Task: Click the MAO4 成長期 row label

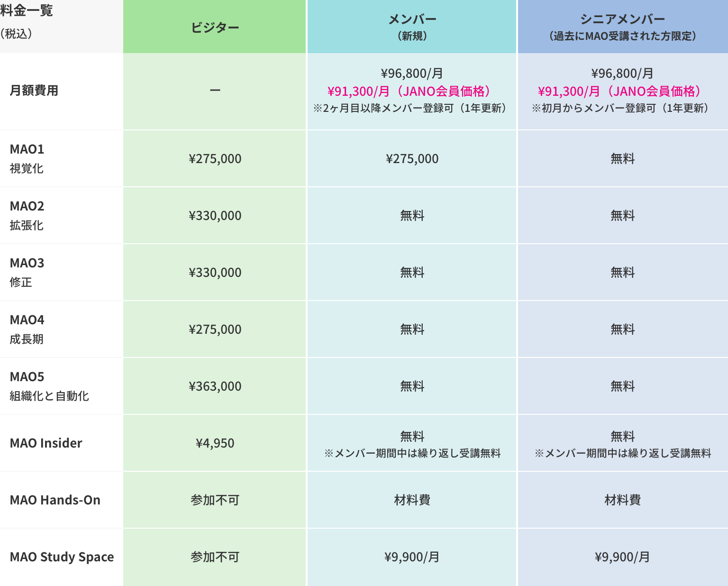Action: (27, 329)
